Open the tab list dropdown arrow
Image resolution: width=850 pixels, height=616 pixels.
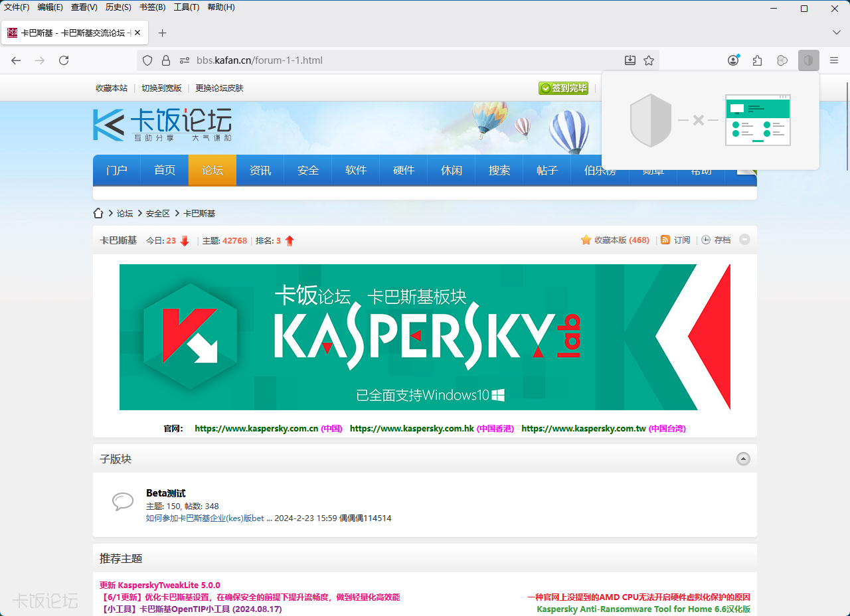[836, 32]
